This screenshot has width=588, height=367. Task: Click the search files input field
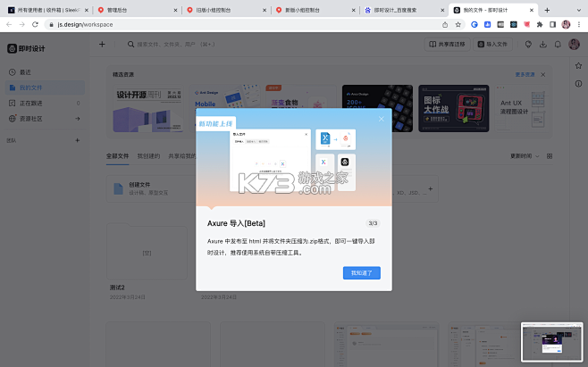(176, 45)
